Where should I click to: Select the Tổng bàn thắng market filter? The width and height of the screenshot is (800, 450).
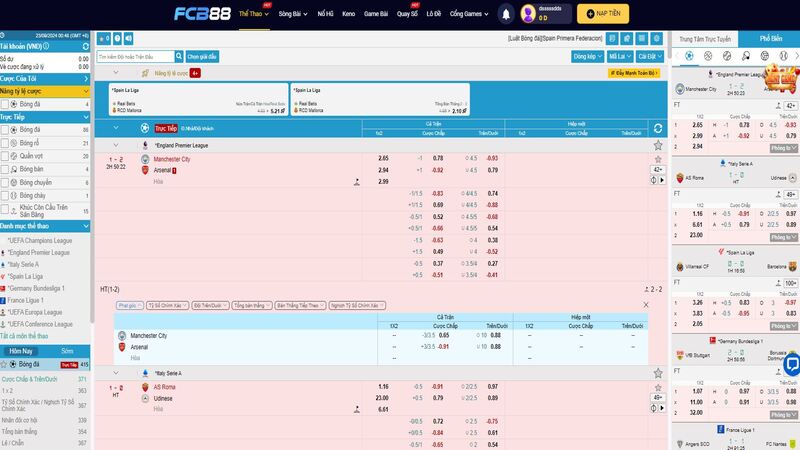(x=252, y=306)
